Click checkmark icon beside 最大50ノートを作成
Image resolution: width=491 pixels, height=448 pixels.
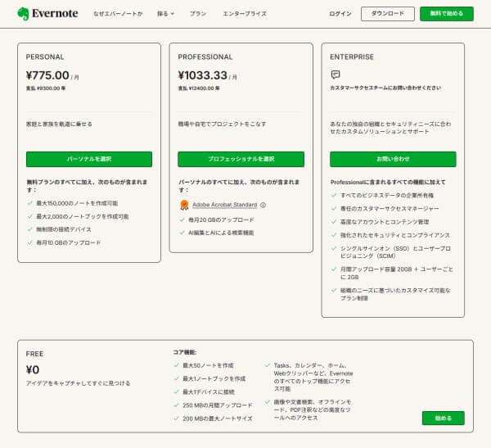(176, 365)
